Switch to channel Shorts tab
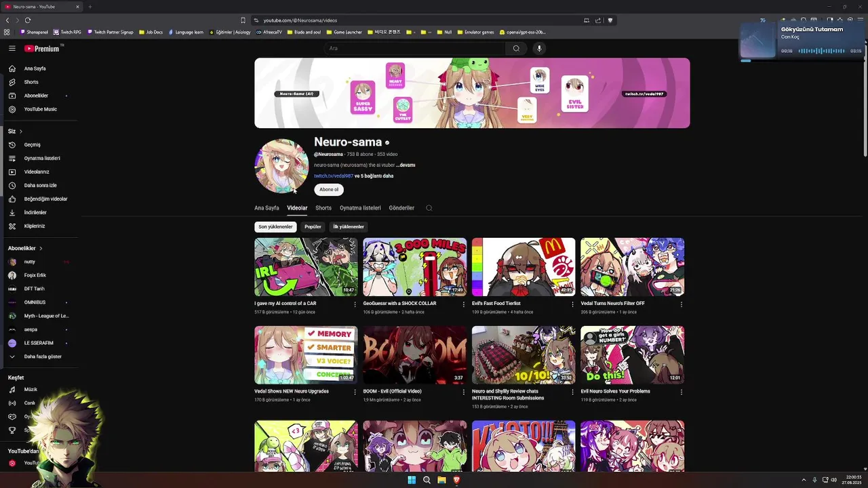 [323, 208]
